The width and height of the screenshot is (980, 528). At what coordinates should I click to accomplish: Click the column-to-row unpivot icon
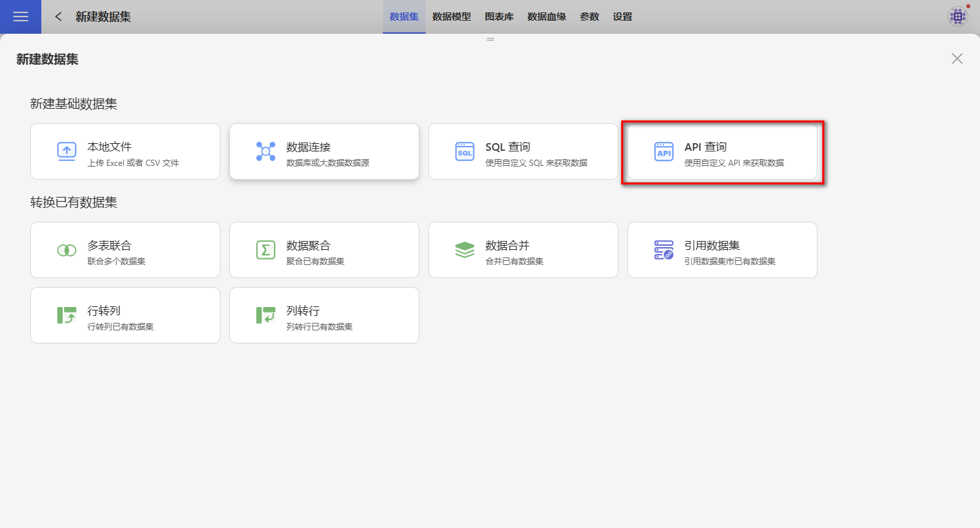266,315
